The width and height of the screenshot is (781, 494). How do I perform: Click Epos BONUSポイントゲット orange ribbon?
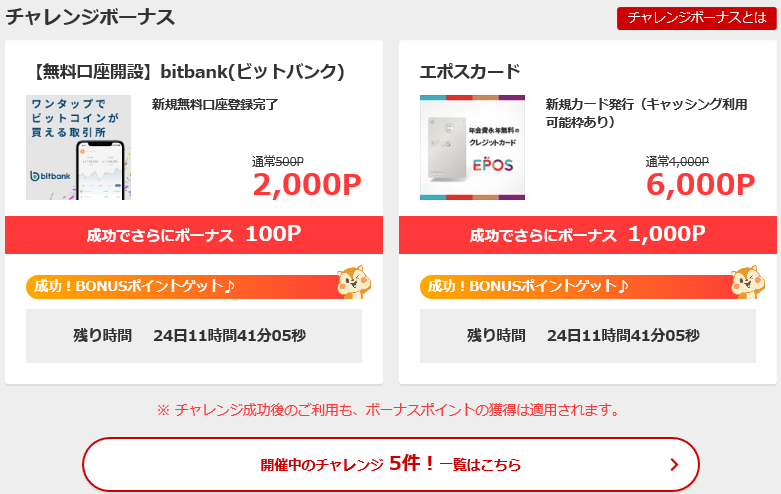click(581, 286)
